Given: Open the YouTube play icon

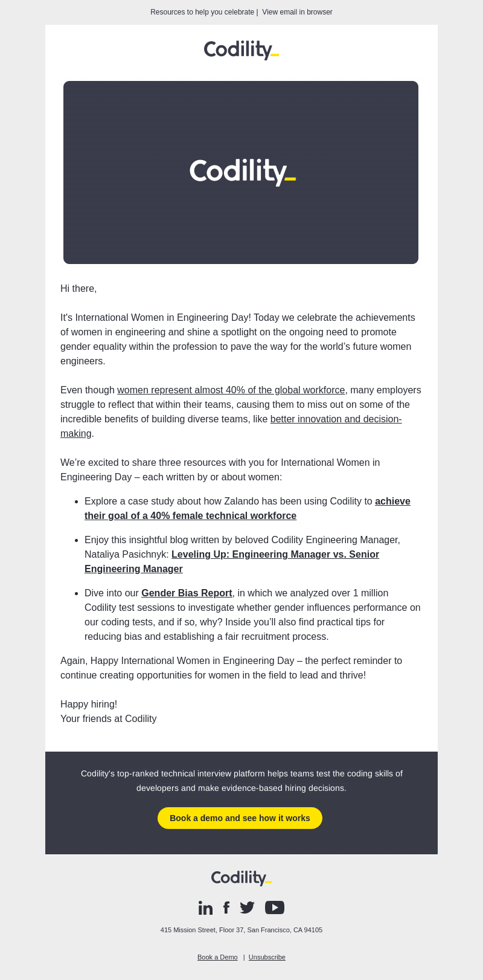Looking at the screenshot, I should (275, 907).
